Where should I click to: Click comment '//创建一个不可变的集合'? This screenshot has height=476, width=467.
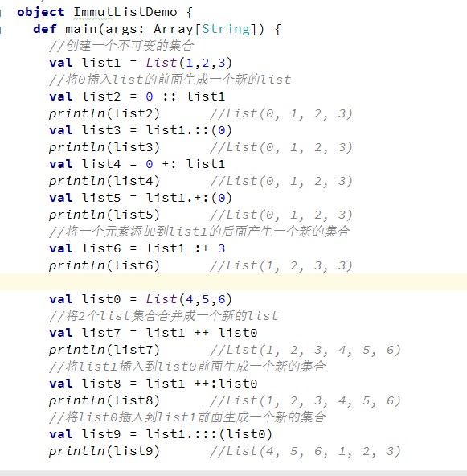tap(121, 46)
